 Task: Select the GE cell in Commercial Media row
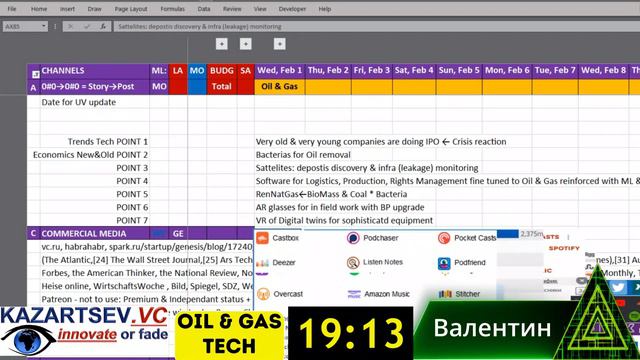pyautogui.click(x=178, y=233)
